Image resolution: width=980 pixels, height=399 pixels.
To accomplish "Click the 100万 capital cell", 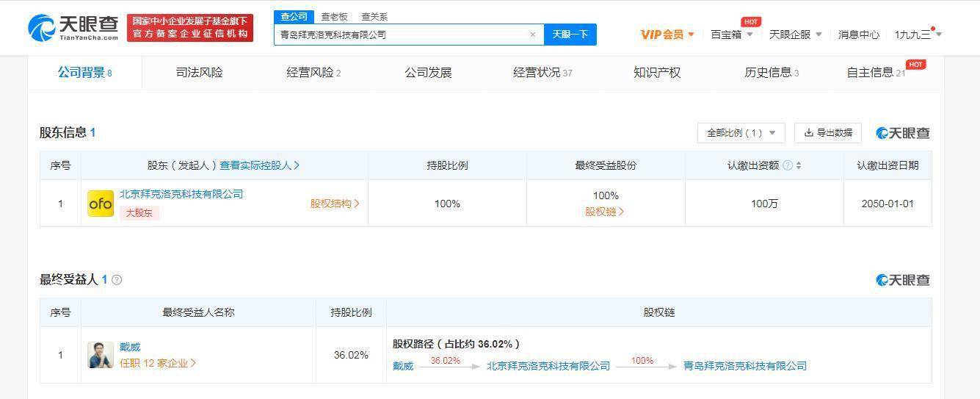I will tap(764, 204).
